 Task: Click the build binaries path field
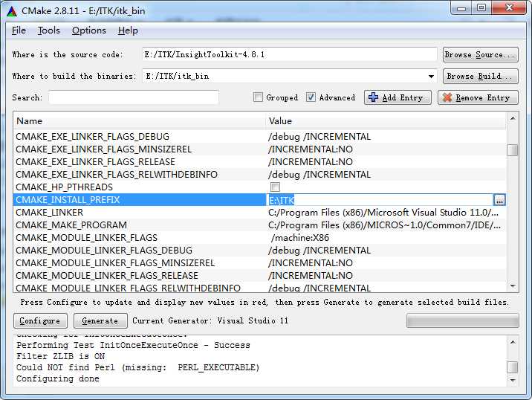pos(290,76)
